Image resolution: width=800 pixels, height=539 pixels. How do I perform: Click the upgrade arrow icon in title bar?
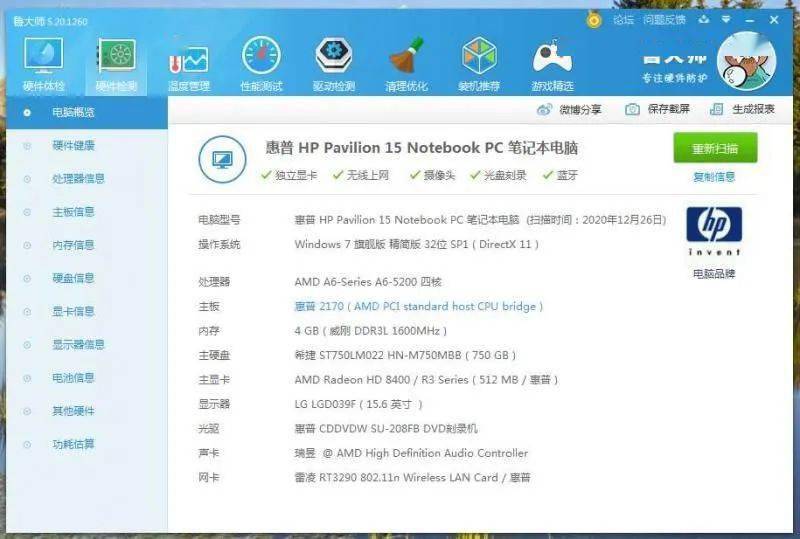click(x=704, y=19)
